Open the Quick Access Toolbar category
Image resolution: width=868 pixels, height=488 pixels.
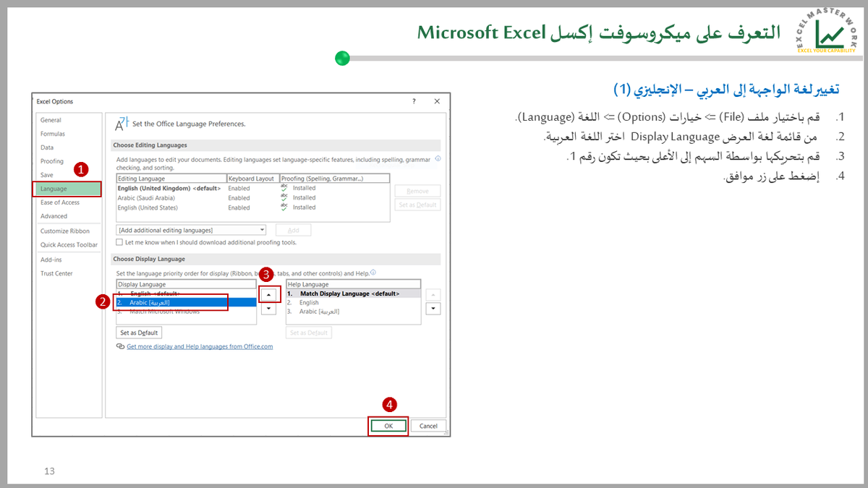tap(69, 245)
